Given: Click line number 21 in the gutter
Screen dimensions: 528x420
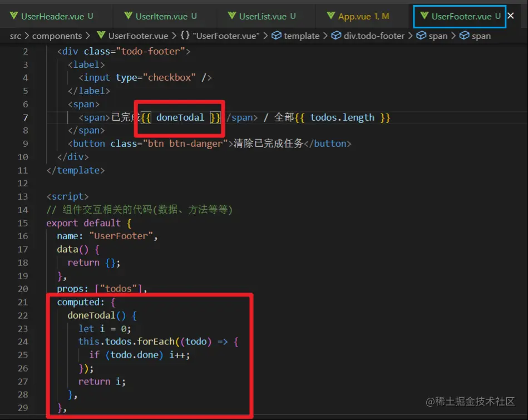Looking at the screenshot, I should tap(23, 302).
